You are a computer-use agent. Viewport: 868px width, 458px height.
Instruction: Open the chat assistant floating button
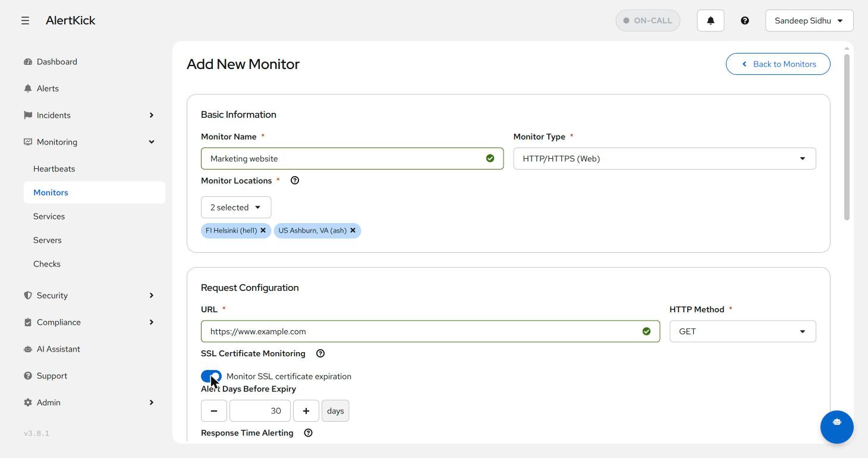coord(837,427)
